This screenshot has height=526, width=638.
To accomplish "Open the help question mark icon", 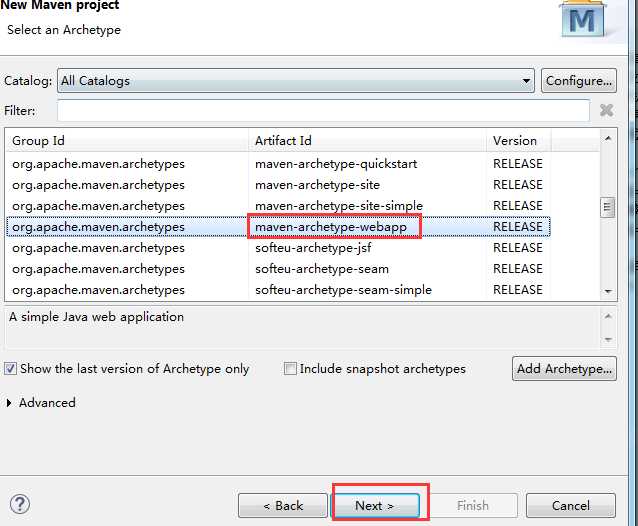I will 20,504.
